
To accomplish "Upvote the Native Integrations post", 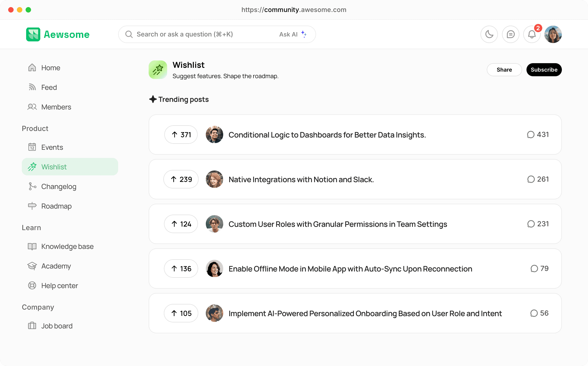I will [x=181, y=179].
